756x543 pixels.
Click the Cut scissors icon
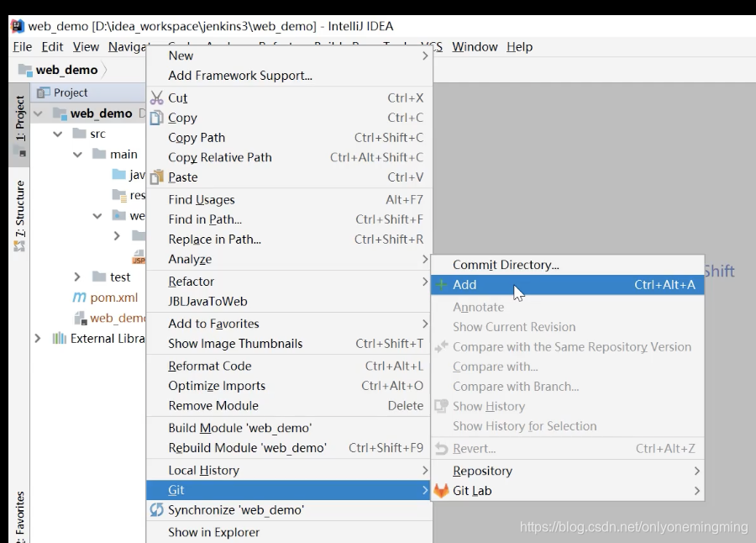coord(157,98)
